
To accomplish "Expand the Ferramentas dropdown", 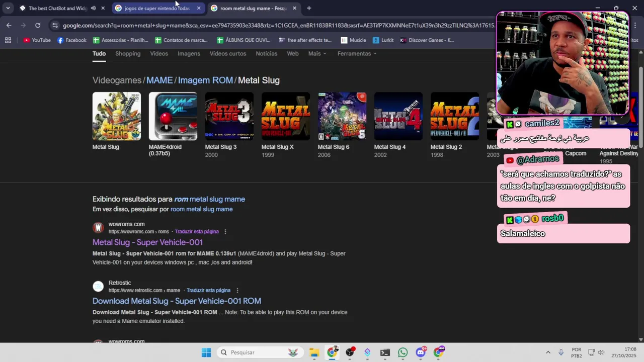I will click(x=357, y=53).
